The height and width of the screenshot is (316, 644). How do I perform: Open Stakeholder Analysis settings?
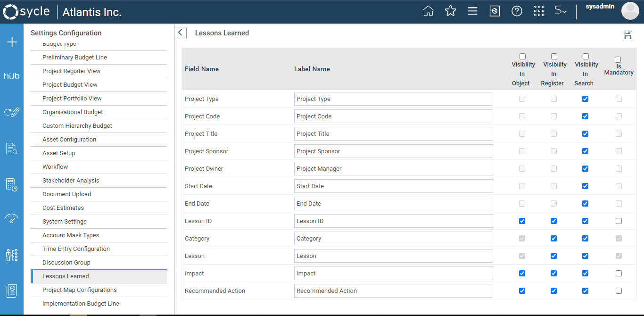(99, 181)
